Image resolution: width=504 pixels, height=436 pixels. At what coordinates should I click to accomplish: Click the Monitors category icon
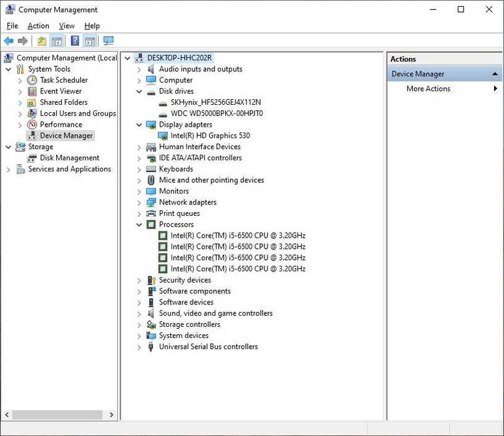(x=151, y=191)
